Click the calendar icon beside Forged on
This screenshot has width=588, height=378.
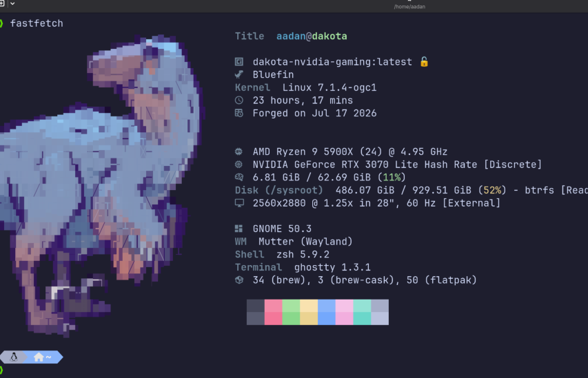point(239,113)
